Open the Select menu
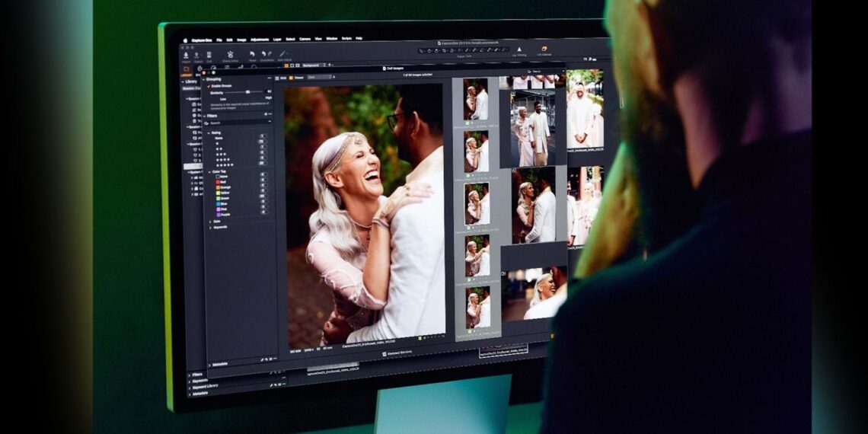This screenshot has width=868, height=434. [x=291, y=40]
